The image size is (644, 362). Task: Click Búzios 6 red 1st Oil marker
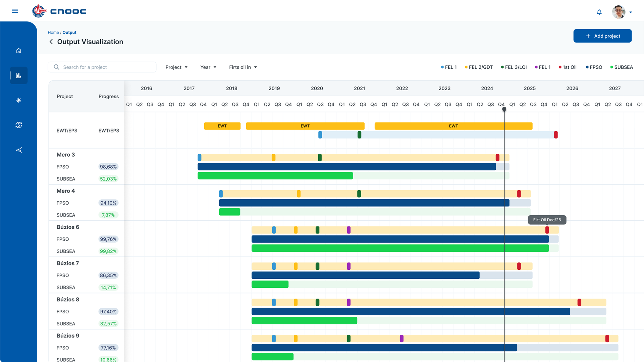tap(547, 230)
